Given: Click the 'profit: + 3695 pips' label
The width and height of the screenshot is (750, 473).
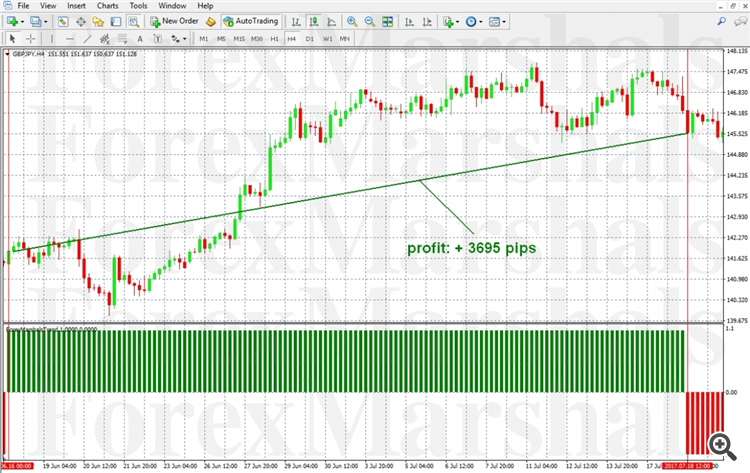Looking at the screenshot, I should [472, 248].
